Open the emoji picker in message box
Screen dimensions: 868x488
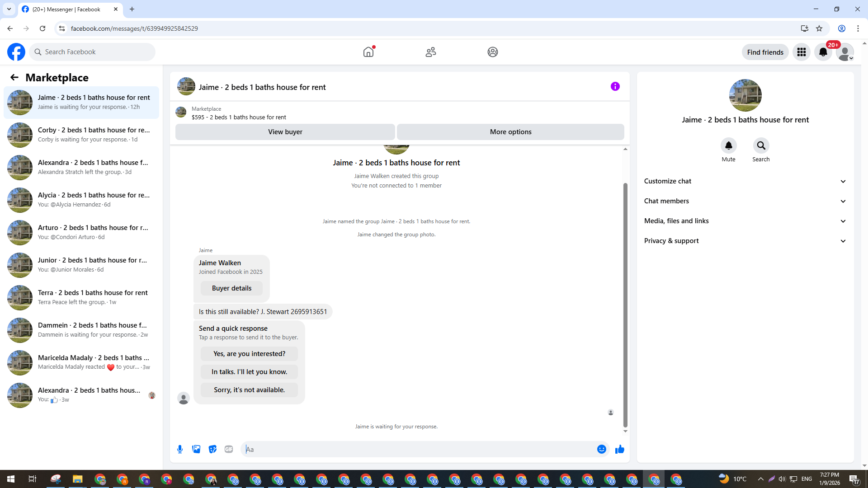[x=601, y=449]
